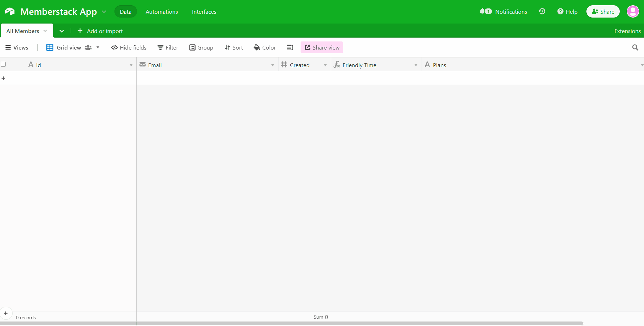Click the Sum 0 summary bar cell
The width and height of the screenshot is (644, 326).
pos(321,317)
